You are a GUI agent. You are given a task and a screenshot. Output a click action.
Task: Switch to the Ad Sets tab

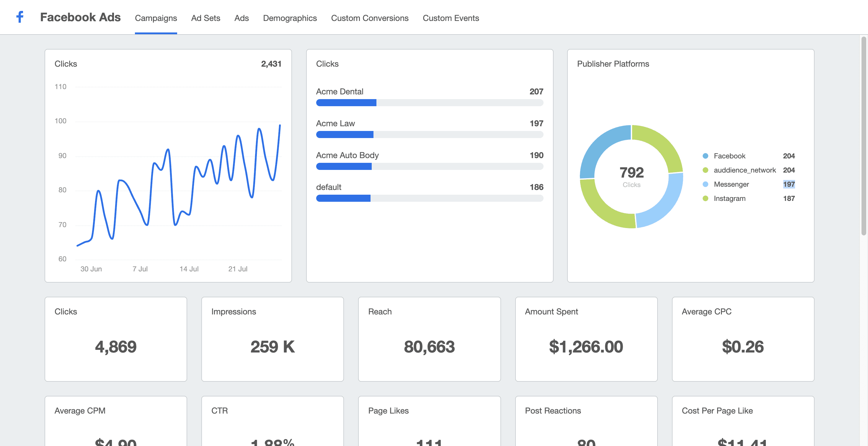click(x=205, y=18)
